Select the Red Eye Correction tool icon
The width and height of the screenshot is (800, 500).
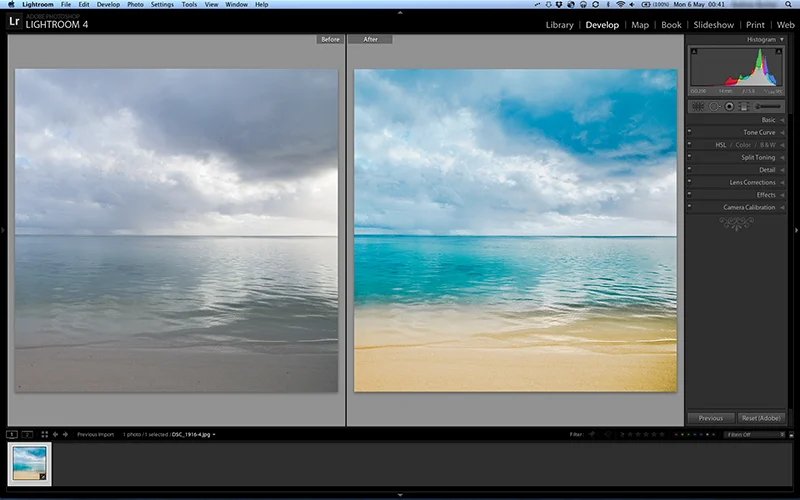[x=729, y=106]
